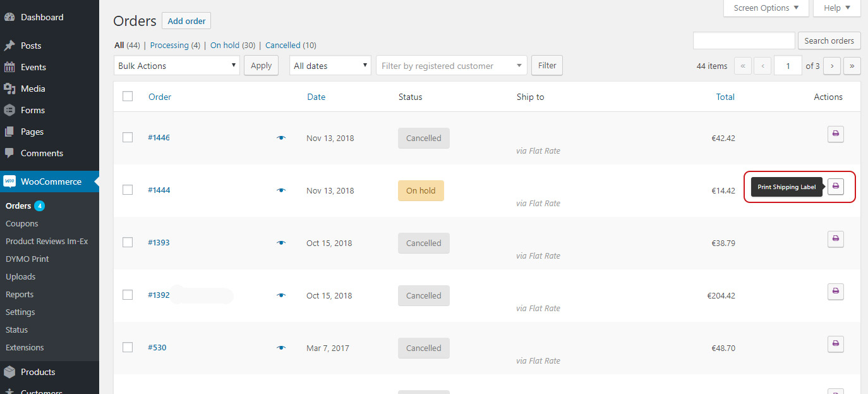The image size is (868, 394).
Task: Go to next page of orders
Action: (x=832, y=66)
